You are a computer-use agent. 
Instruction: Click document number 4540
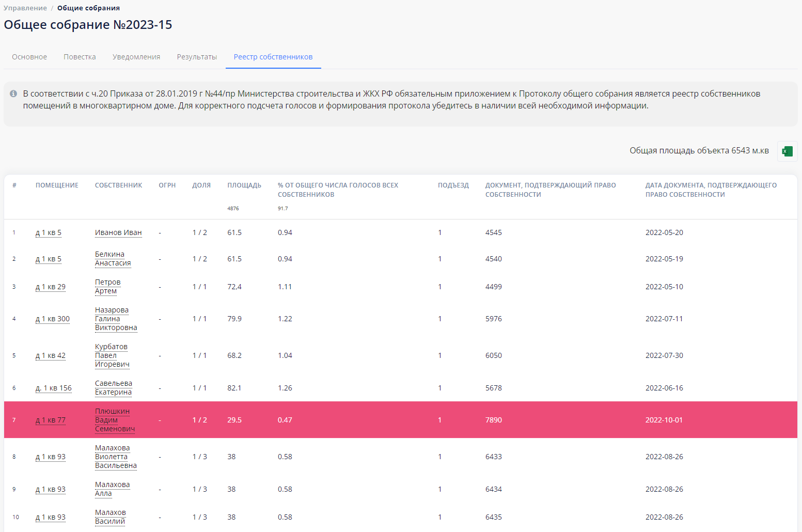[494, 259]
